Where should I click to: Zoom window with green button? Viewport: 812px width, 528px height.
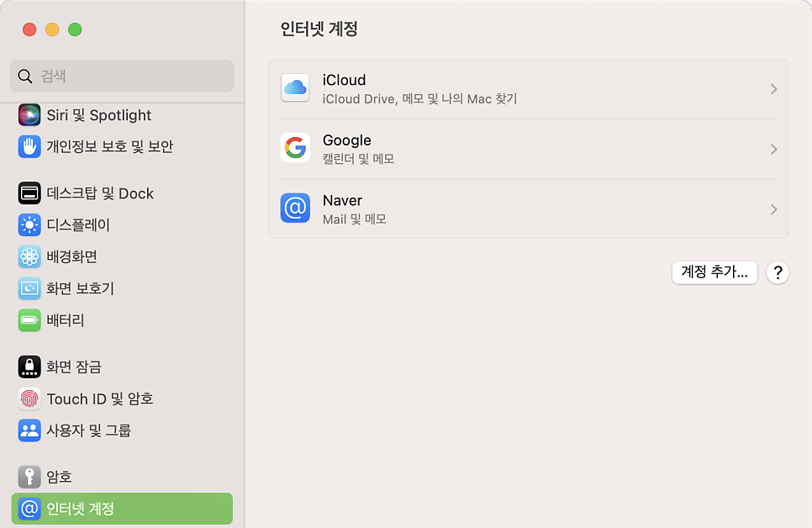point(75,29)
